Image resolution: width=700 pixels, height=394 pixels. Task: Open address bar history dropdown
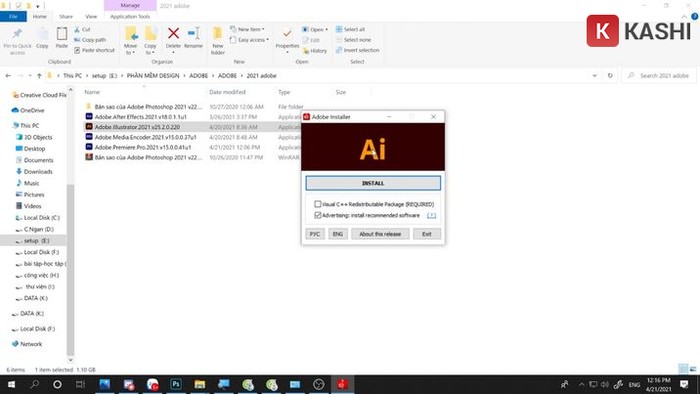[595, 76]
